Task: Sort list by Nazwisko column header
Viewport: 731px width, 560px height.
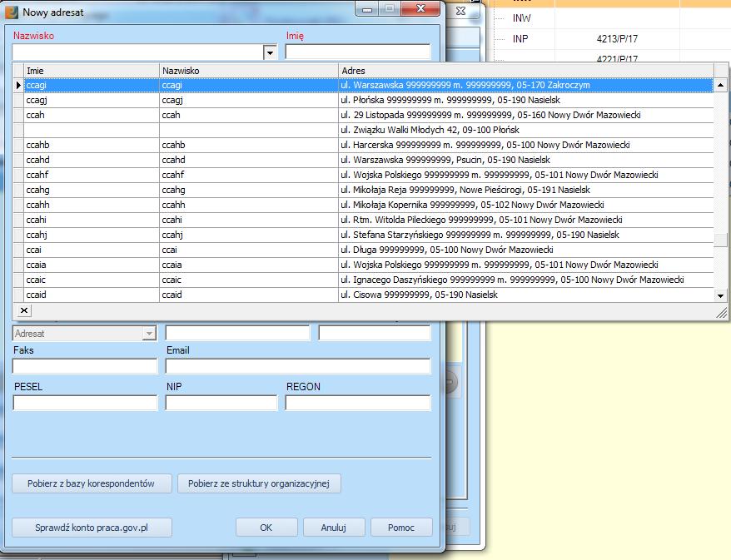Action: tap(248, 71)
